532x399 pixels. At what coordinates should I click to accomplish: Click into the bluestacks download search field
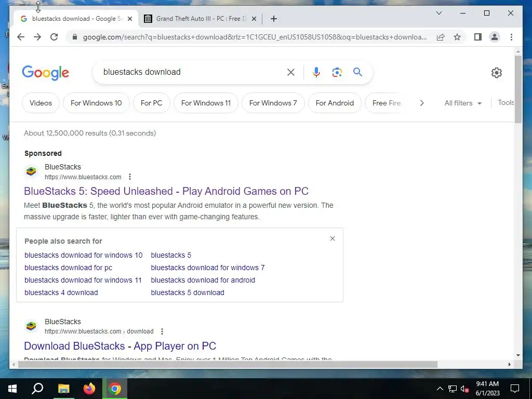192,72
